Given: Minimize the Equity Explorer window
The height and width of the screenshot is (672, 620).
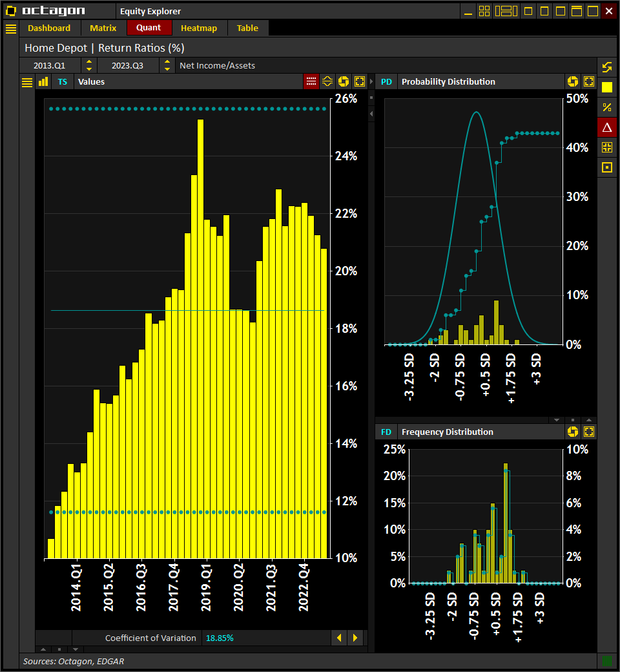Looking at the screenshot, I should pos(468,11).
